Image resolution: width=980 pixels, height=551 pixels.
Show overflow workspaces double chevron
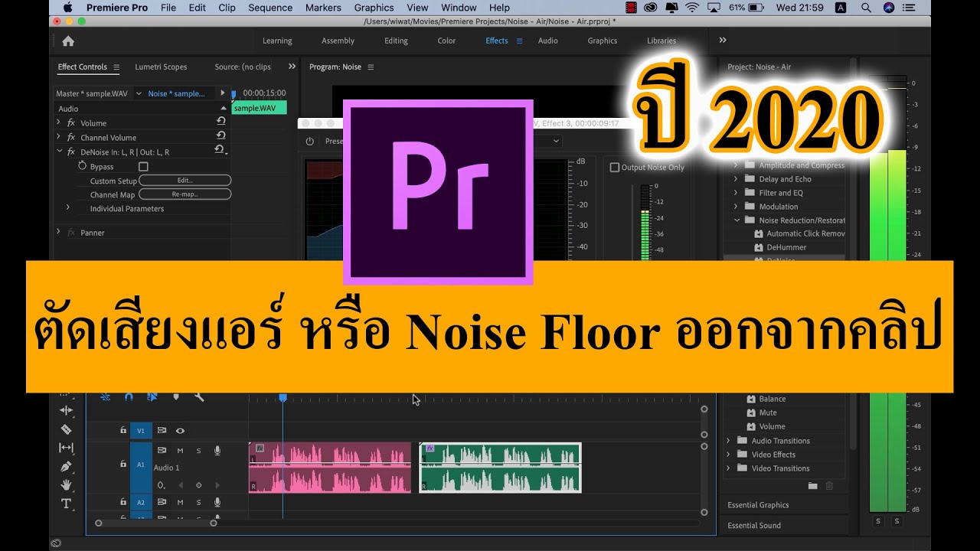(x=722, y=41)
